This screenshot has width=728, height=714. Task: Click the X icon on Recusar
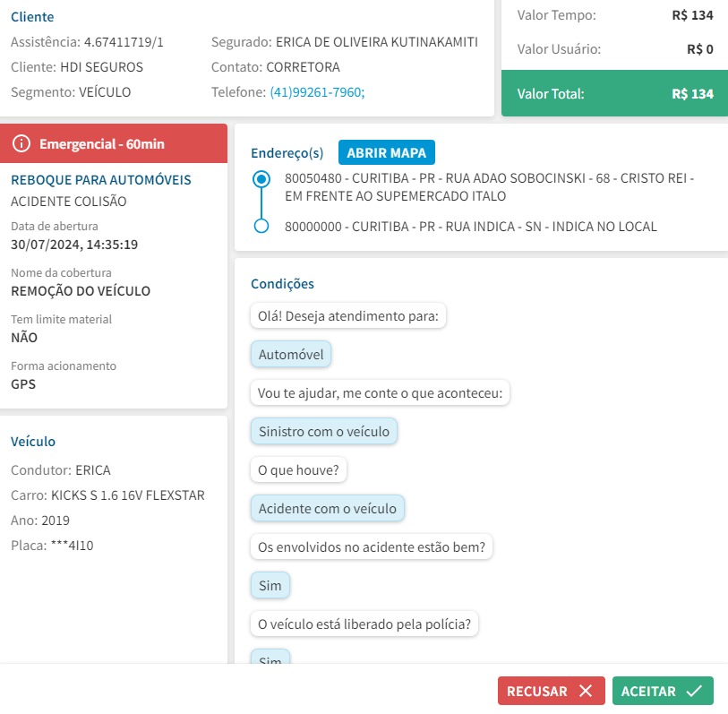tap(586, 691)
